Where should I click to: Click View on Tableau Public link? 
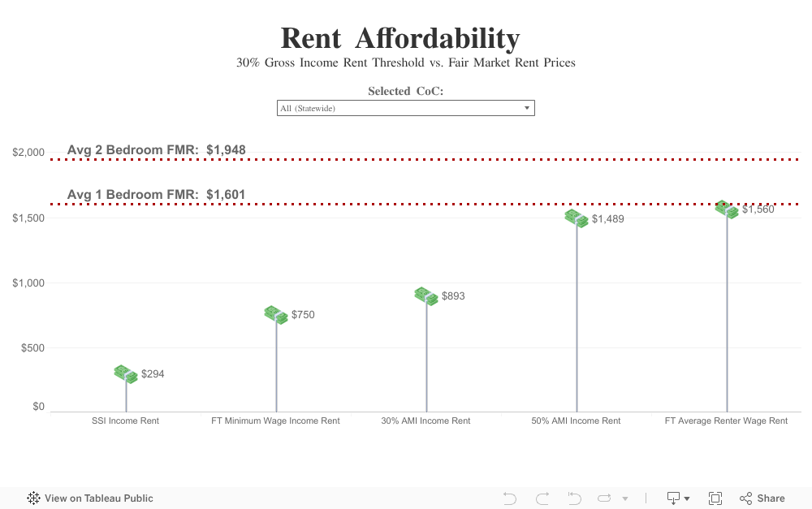[x=99, y=498]
